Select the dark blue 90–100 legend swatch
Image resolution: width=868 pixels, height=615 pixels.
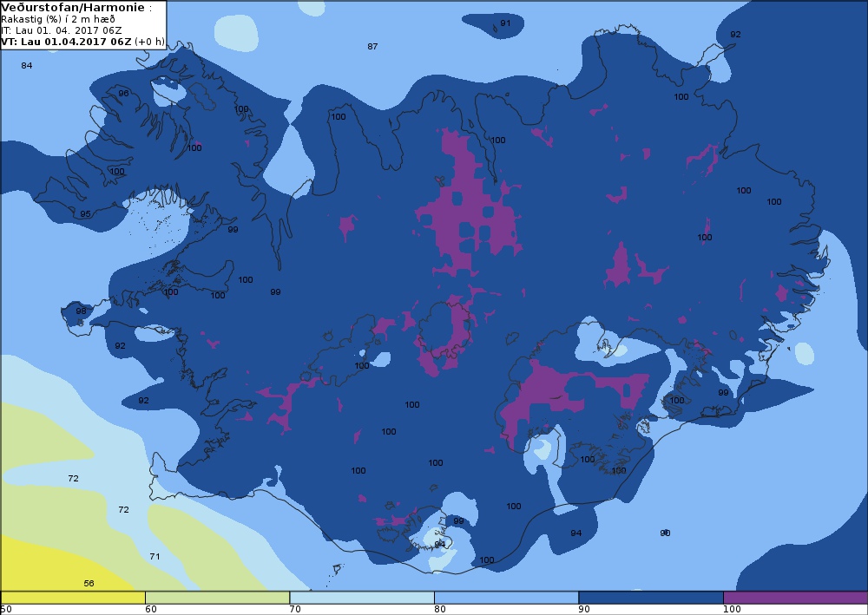click(x=651, y=598)
